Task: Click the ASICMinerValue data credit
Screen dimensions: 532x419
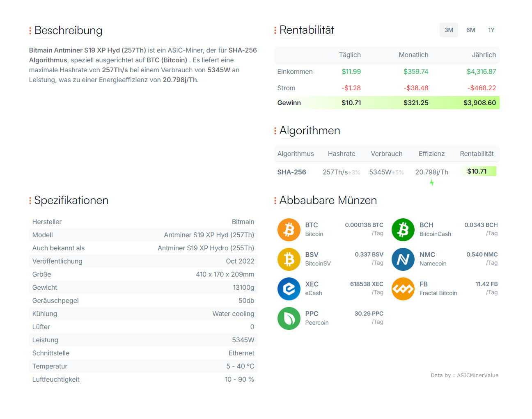Action: tap(477, 375)
